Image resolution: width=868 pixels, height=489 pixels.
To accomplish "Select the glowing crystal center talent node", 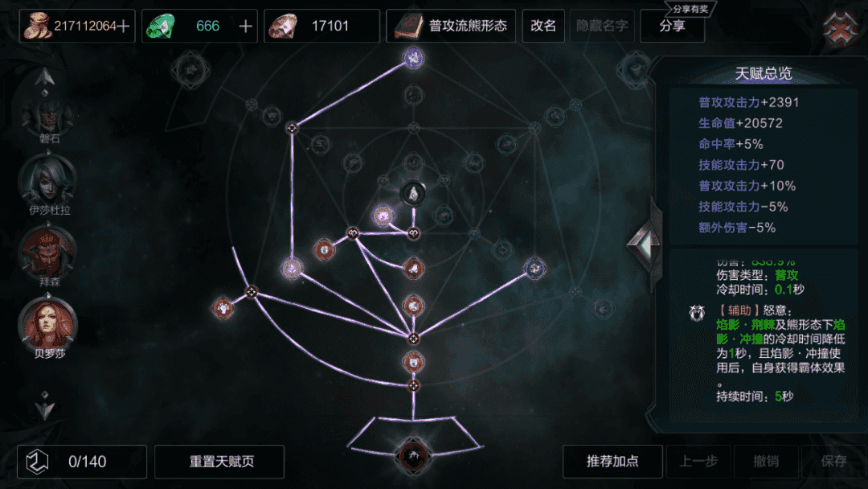I will coord(413,194).
